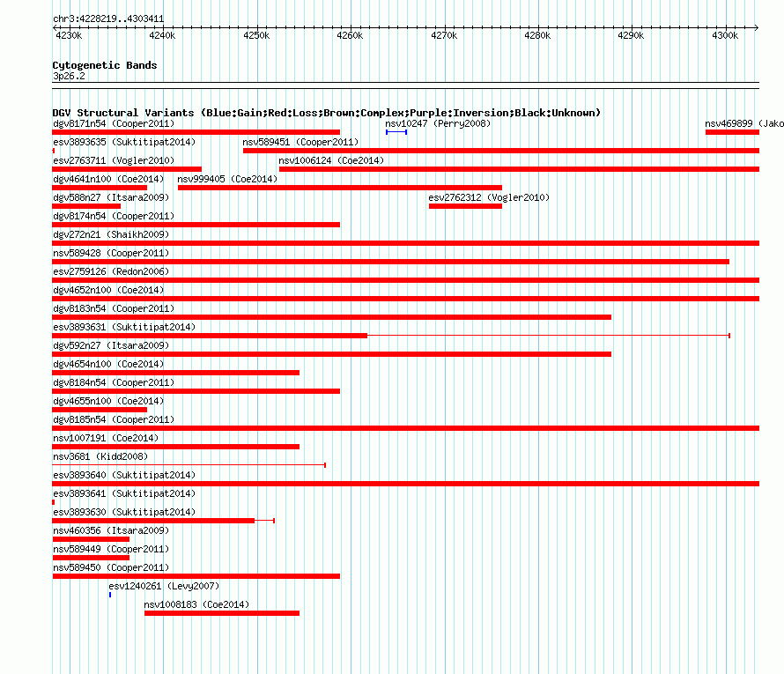Viewport: 784px width, 674px height.
Task: Select esv3893640 (Suktitipat2014) label
Action: 124,475
